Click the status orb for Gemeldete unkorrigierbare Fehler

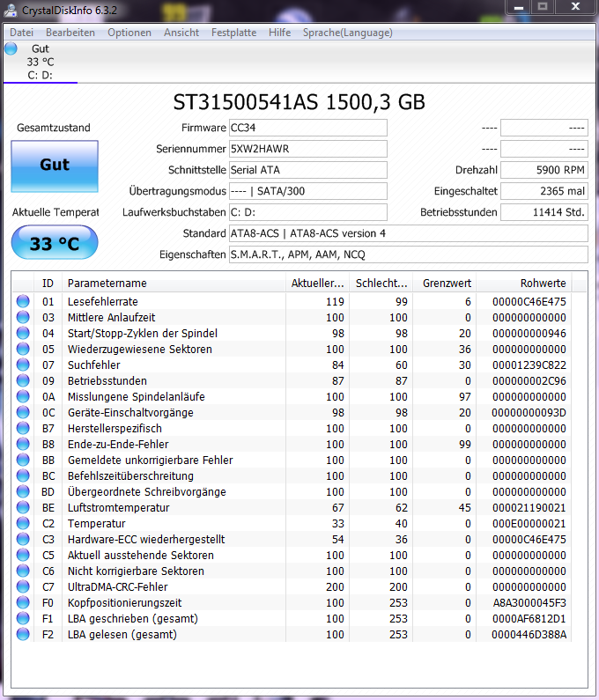[x=23, y=460]
